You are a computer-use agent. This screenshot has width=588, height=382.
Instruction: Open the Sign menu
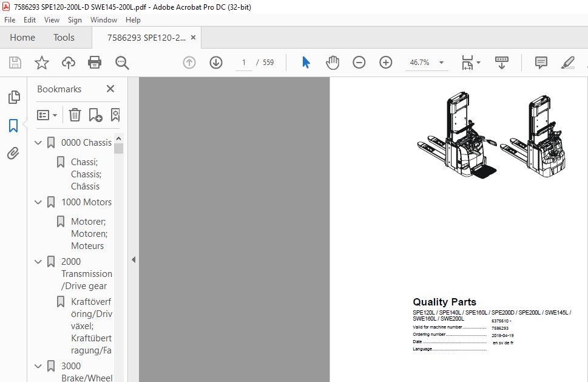75,20
